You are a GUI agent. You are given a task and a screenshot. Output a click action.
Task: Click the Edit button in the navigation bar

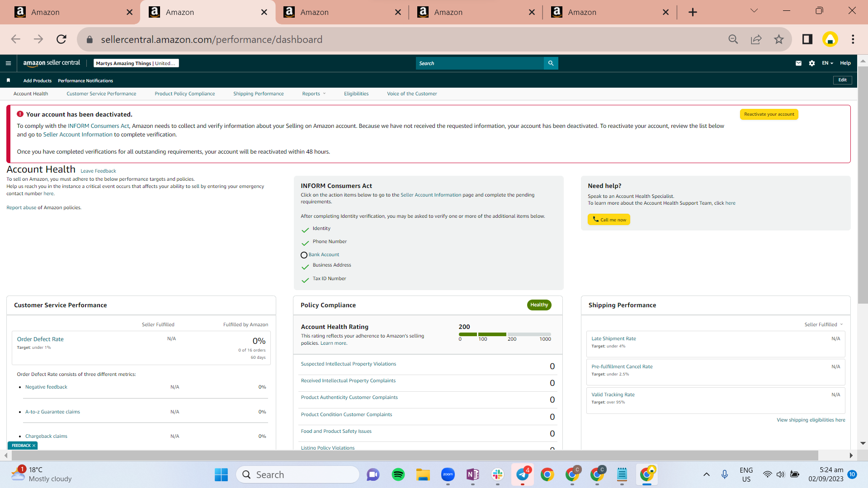tap(843, 80)
